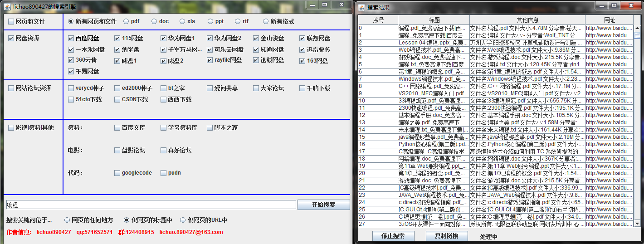Click the search keyword input field
This screenshot has width=644, height=244.
[x=151, y=205]
